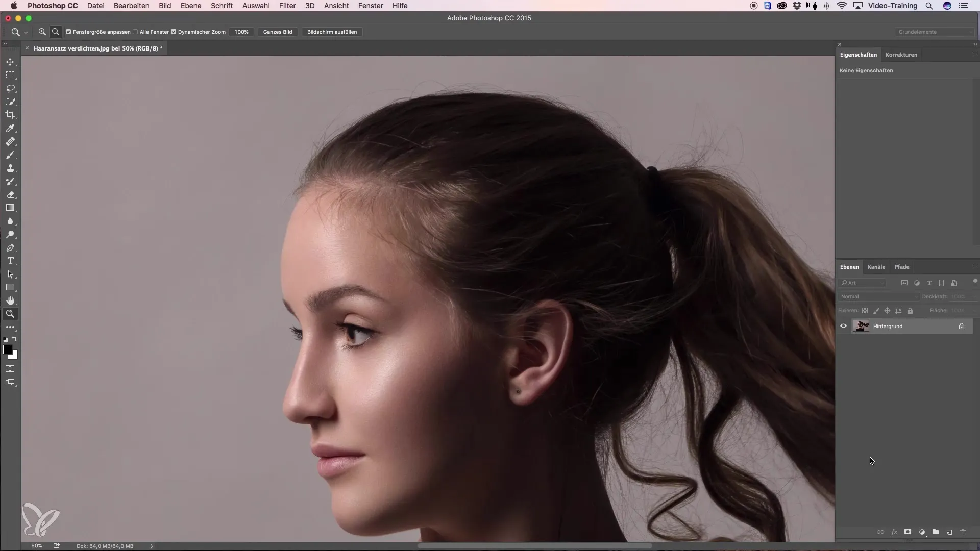The image size is (980, 551).
Task: Select the Move tool
Action: [10, 62]
